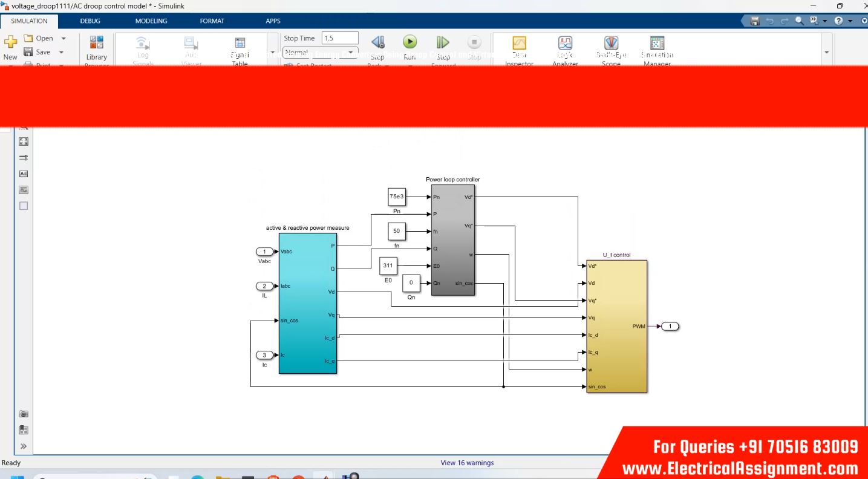The height and width of the screenshot is (479, 868).
Task: Click the View 16 warnings link
Action: coord(467,463)
